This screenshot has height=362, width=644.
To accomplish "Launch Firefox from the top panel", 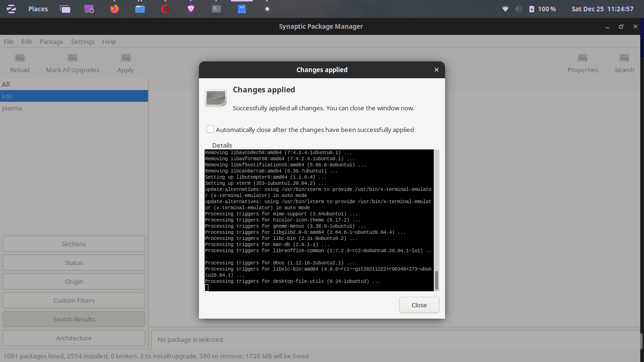I will coord(115,9).
